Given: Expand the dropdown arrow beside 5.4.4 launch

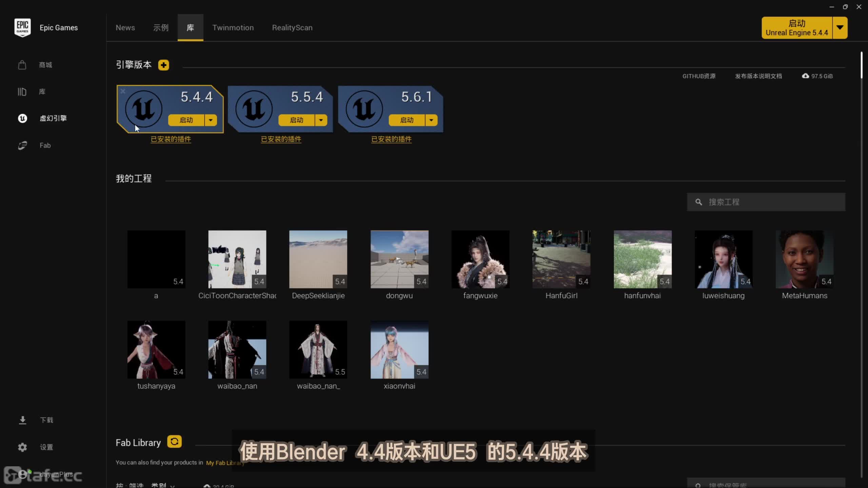Looking at the screenshot, I should [x=211, y=120].
